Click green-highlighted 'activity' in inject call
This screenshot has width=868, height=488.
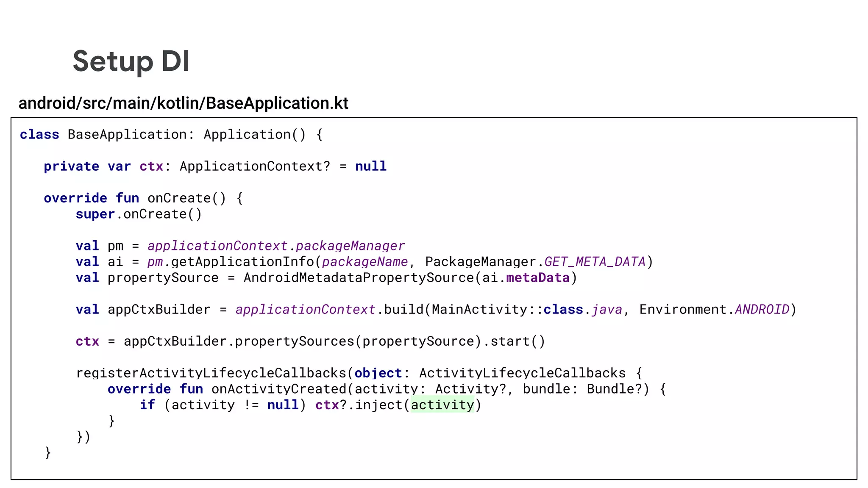click(442, 405)
